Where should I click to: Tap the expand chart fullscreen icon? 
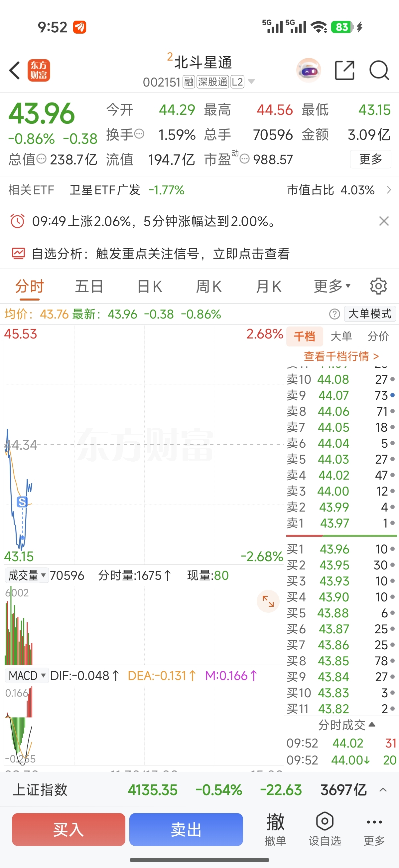(x=268, y=601)
